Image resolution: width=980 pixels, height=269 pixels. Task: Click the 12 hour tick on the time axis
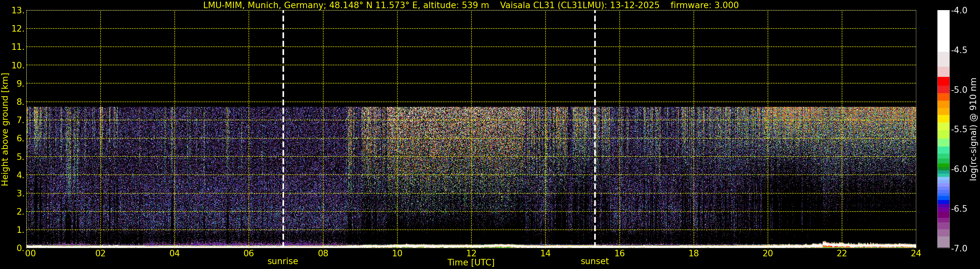click(471, 253)
